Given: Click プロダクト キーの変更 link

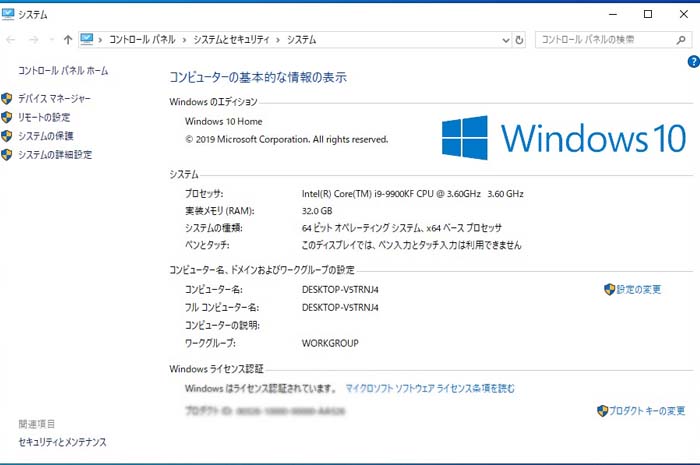Looking at the screenshot, I should pyautogui.click(x=647, y=411).
